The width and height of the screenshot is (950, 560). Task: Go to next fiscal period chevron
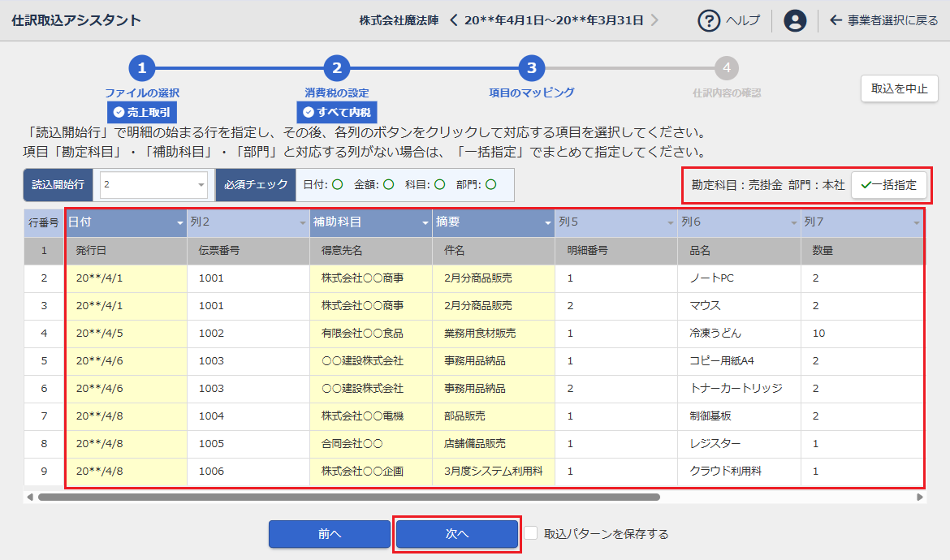pyautogui.click(x=654, y=20)
